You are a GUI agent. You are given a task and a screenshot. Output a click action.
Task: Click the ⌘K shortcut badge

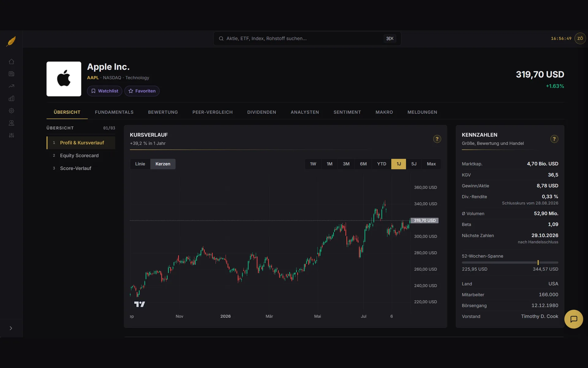point(390,39)
